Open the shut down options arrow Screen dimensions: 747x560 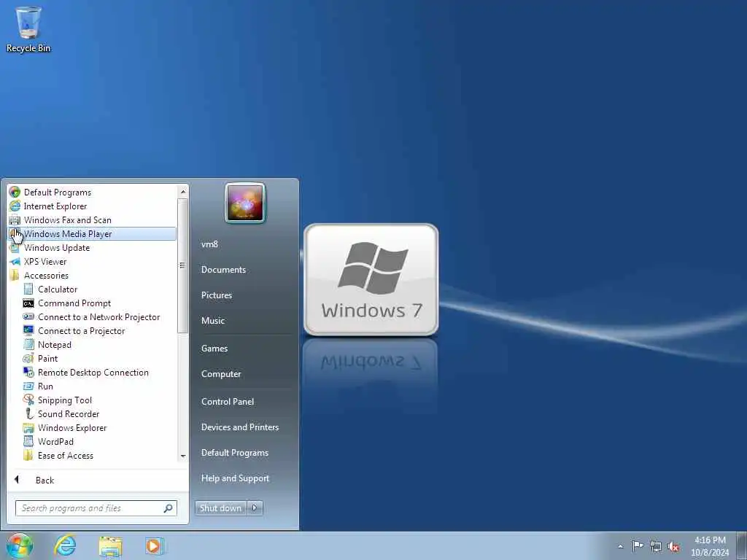pyautogui.click(x=255, y=508)
